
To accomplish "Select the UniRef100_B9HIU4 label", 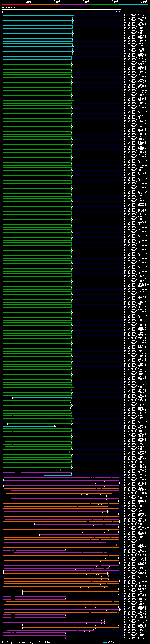I will point(135,609).
